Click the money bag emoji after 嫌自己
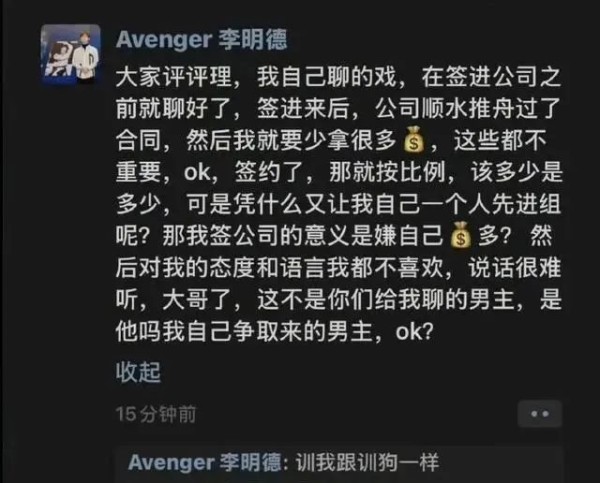Screen dimensions: 600x483 tap(461, 235)
